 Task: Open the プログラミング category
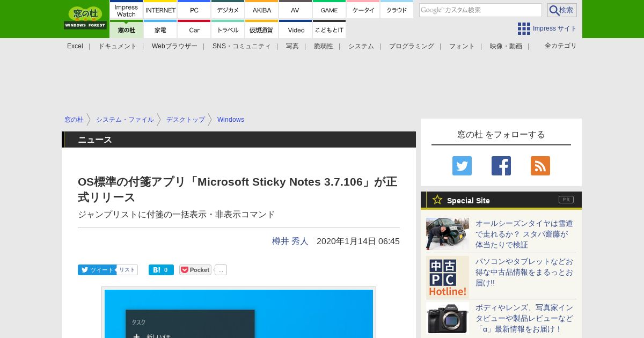[x=412, y=46]
